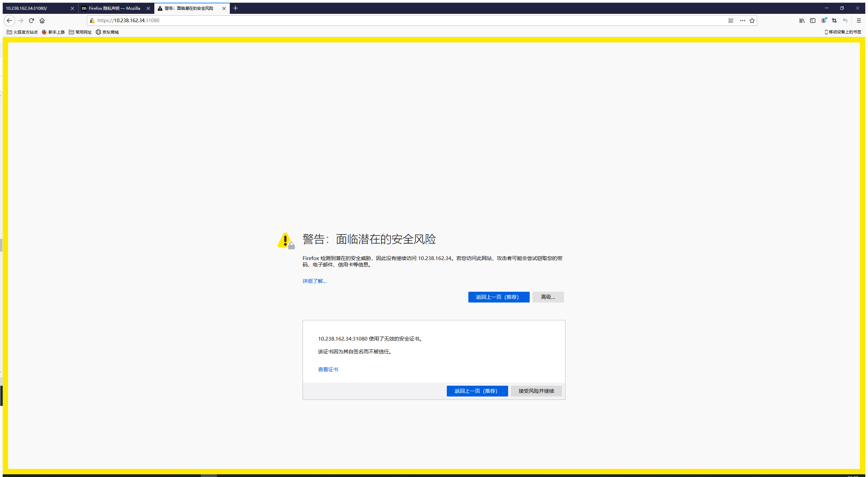Viewport: 868px width, 477px height.
Task: Switch to the Firefox 隐私声明 tab
Action: [x=115, y=8]
